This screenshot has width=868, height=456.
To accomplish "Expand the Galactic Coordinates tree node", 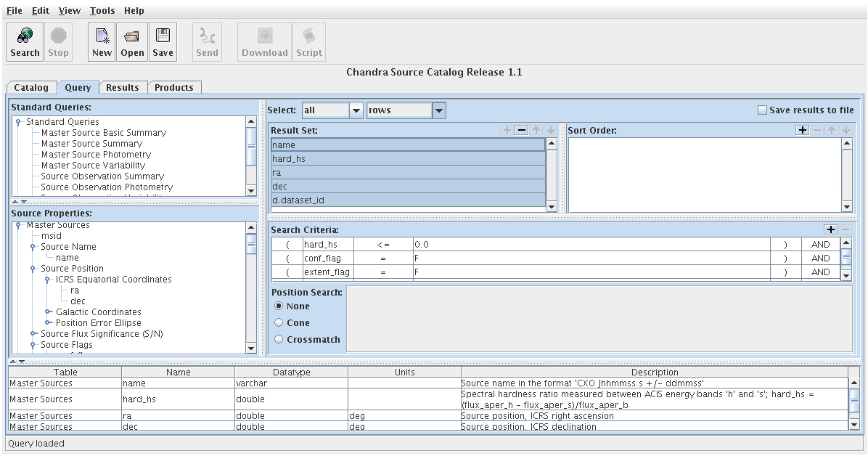I will coord(48,312).
